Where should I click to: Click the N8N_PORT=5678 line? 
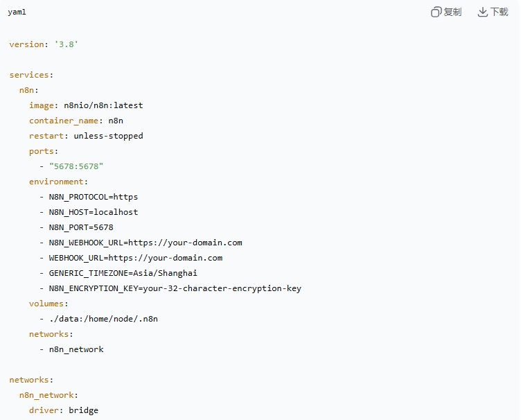(x=76, y=227)
